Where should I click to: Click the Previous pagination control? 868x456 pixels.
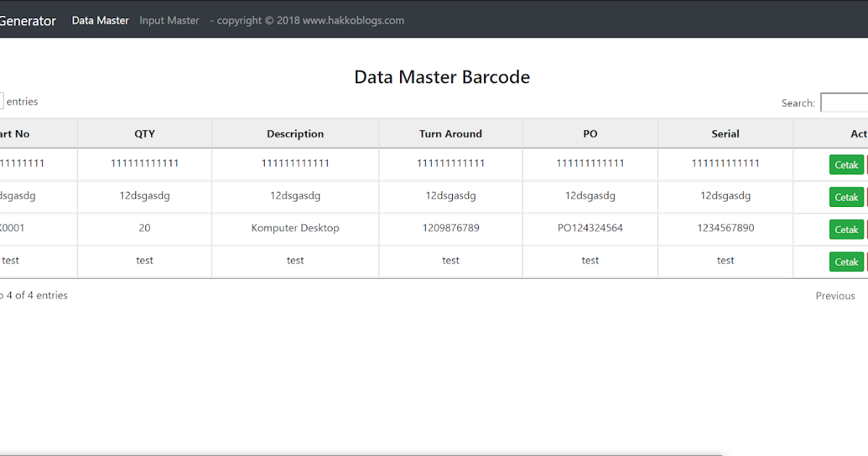point(835,295)
